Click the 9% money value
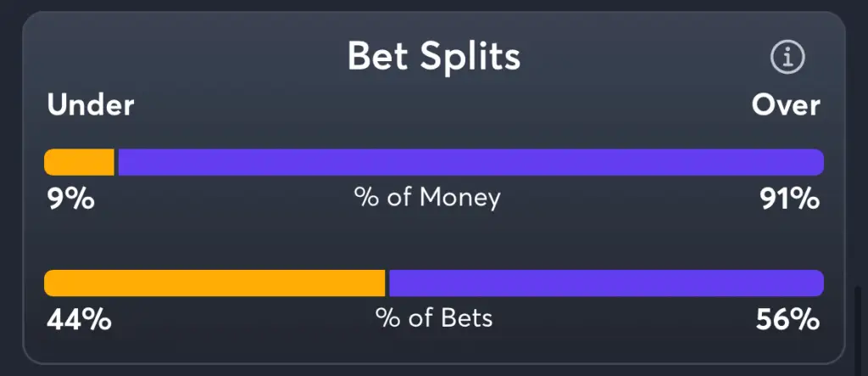This screenshot has width=868, height=376. click(70, 199)
